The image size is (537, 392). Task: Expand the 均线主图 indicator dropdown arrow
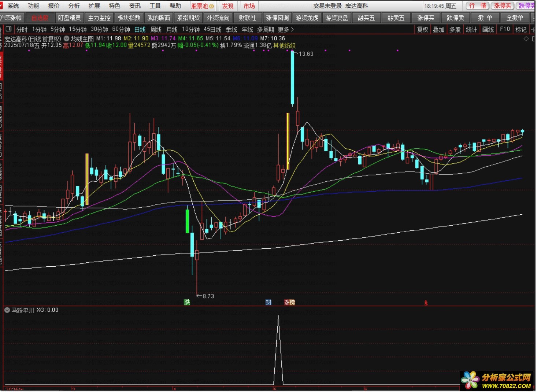(67, 38)
